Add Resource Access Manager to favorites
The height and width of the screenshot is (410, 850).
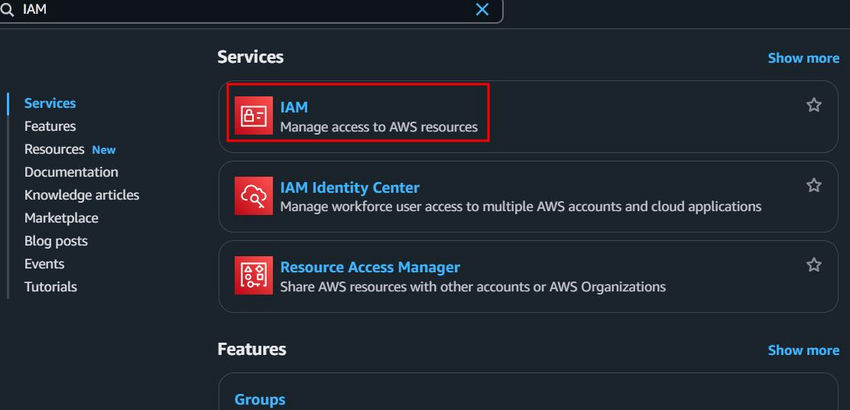814,265
